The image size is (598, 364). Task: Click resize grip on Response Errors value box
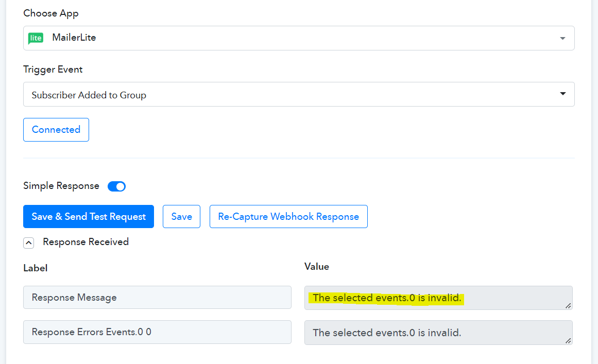pos(568,340)
